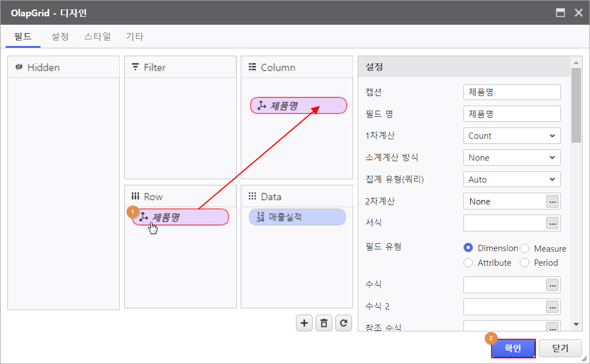This screenshot has width=590, height=364.
Task: Select the Dimension field type
Action: (x=468, y=248)
